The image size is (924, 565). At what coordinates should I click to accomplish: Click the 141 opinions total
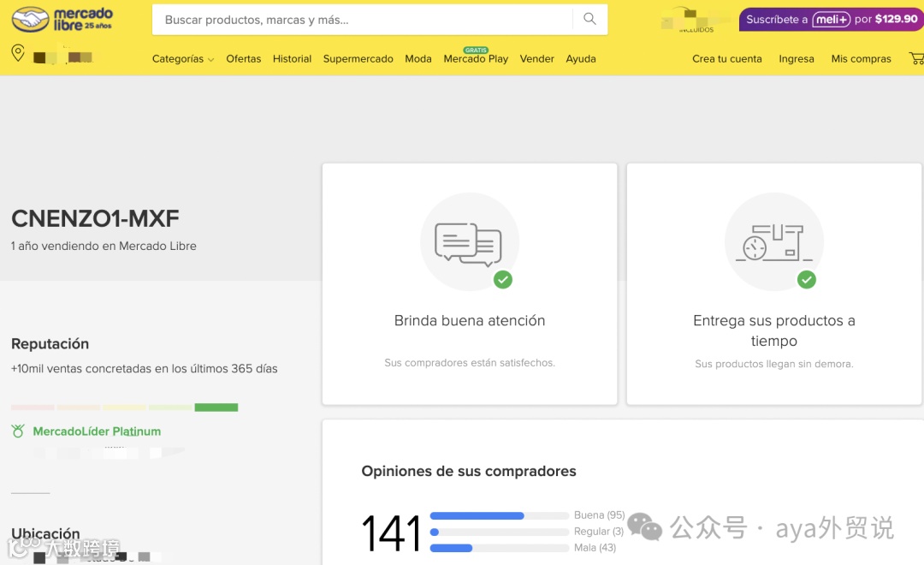(x=391, y=533)
